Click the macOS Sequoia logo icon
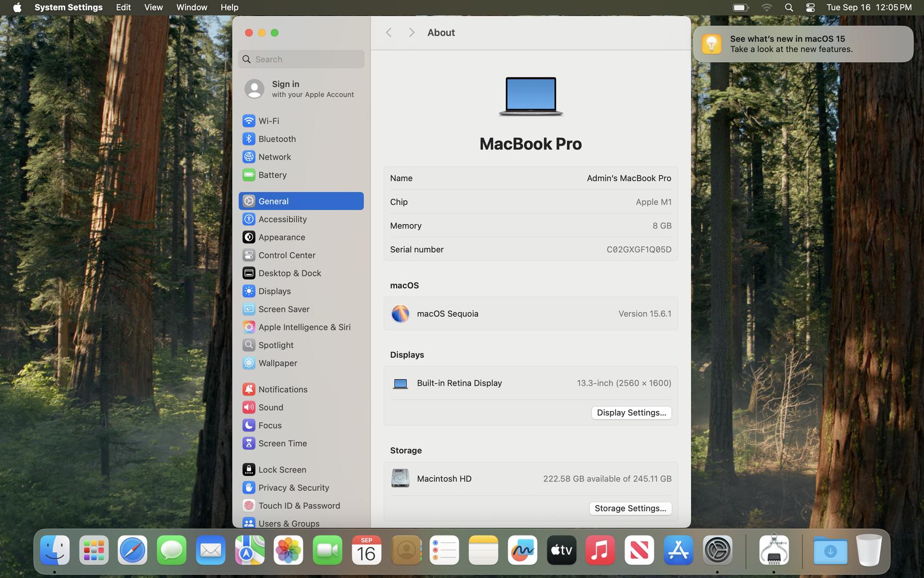Image resolution: width=924 pixels, height=578 pixels. tap(400, 314)
